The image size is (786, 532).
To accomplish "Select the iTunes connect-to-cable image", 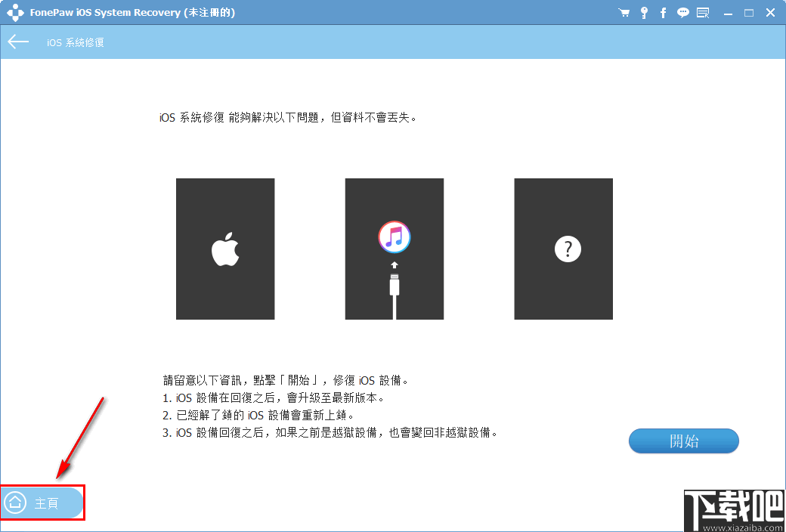I will click(x=394, y=249).
